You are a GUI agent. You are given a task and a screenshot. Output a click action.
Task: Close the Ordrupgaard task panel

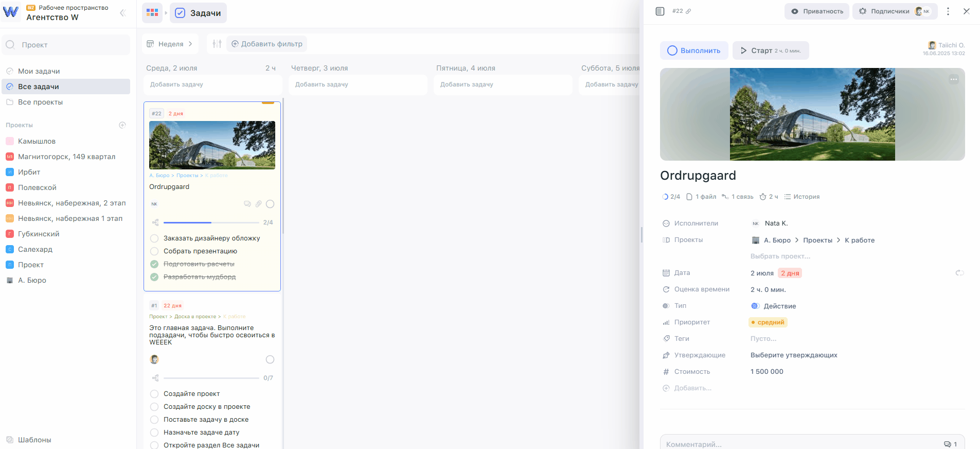[967, 11]
